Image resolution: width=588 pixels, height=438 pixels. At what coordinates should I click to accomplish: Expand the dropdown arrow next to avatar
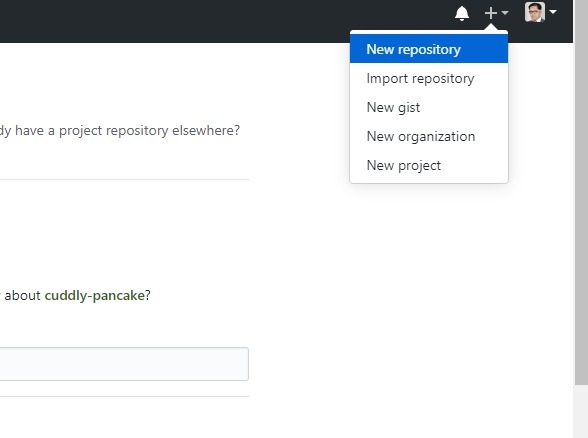tap(553, 12)
